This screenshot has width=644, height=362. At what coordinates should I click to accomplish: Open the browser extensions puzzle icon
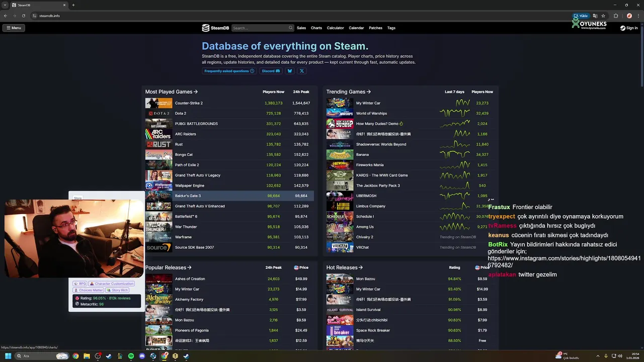(x=616, y=16)
